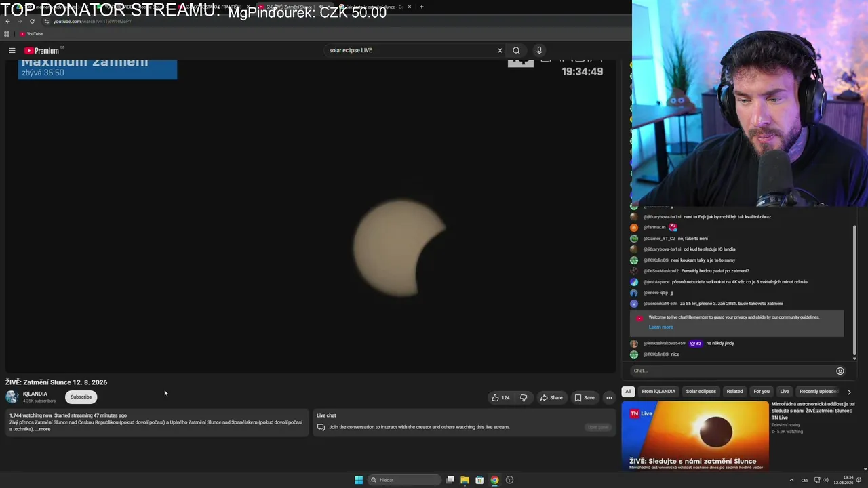Viewport: 868px width, 488px height.
Task: Open the Windows Start menu
Action: click(359, 480)
